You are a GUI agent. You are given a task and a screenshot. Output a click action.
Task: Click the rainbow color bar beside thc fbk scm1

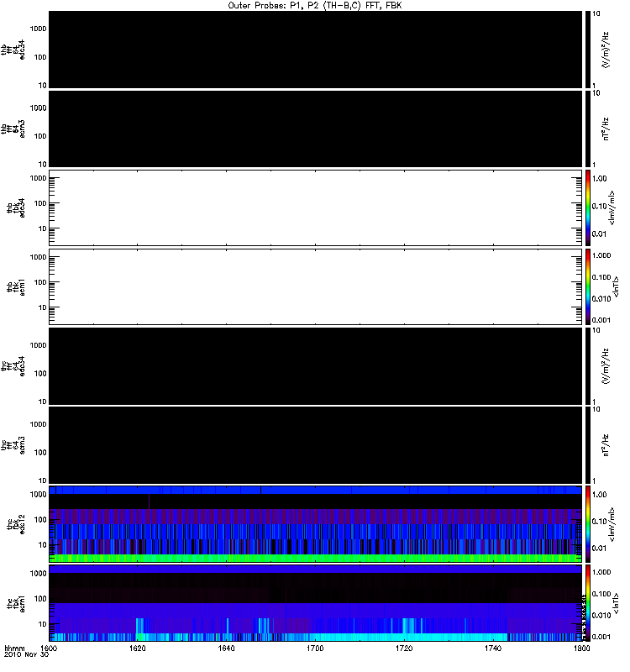pos(588,603)
